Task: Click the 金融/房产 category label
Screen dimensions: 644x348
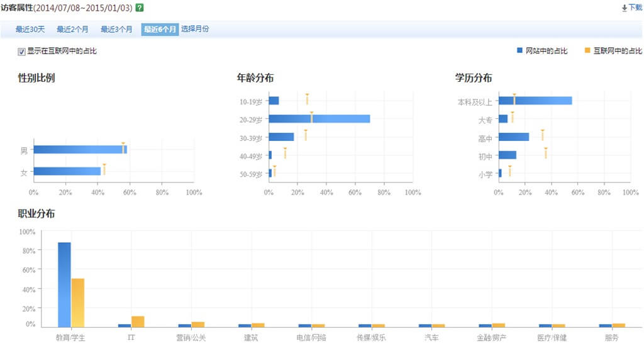Action: pos(492,338)
